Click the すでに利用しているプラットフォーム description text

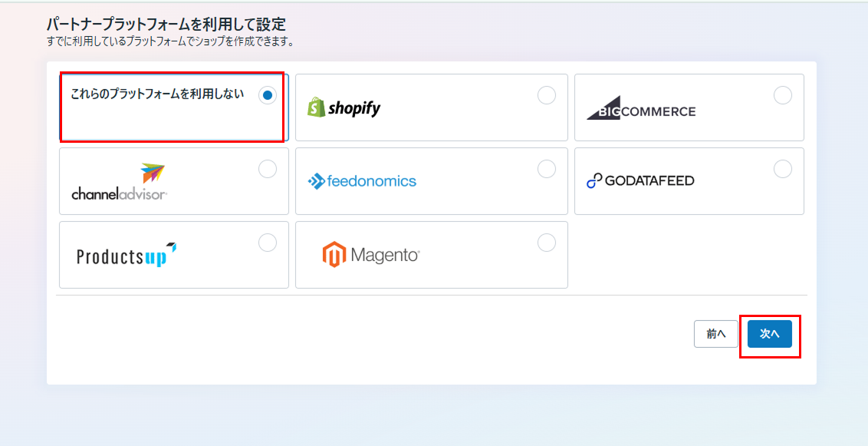point(170,41)
